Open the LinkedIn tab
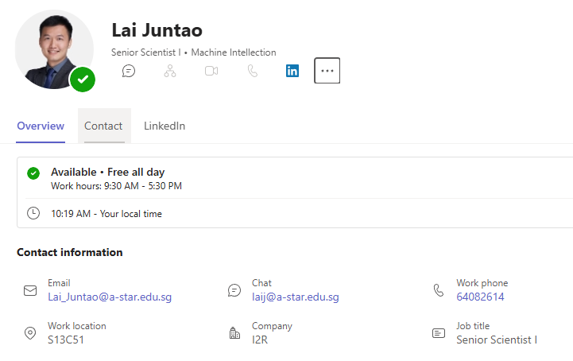 [164, 126]
